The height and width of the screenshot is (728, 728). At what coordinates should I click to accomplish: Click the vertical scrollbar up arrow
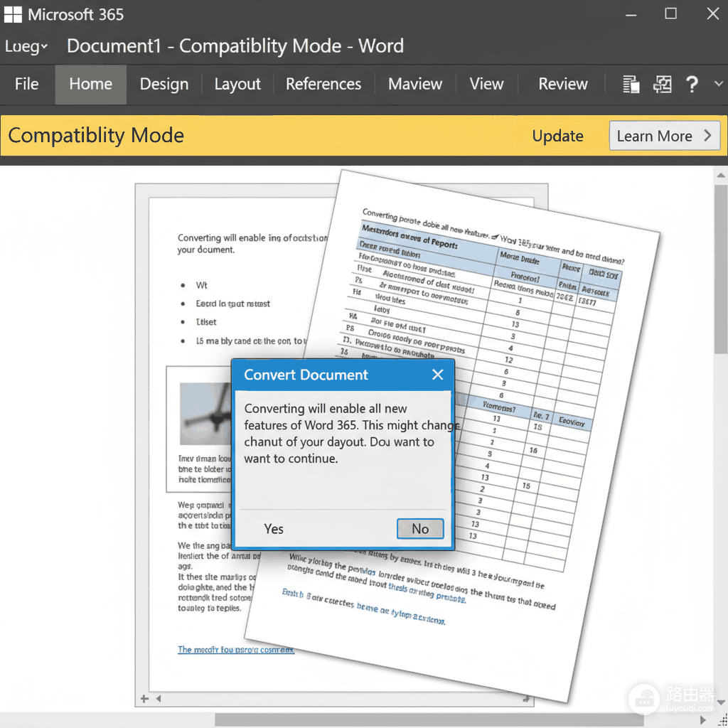coord(721,175)
